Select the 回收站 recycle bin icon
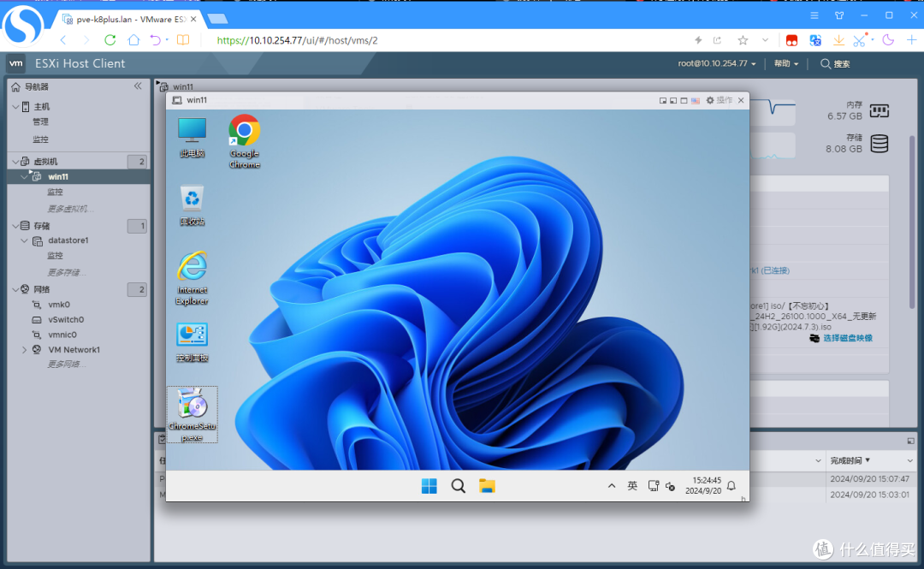924x569 pixels. click(192, 205)
